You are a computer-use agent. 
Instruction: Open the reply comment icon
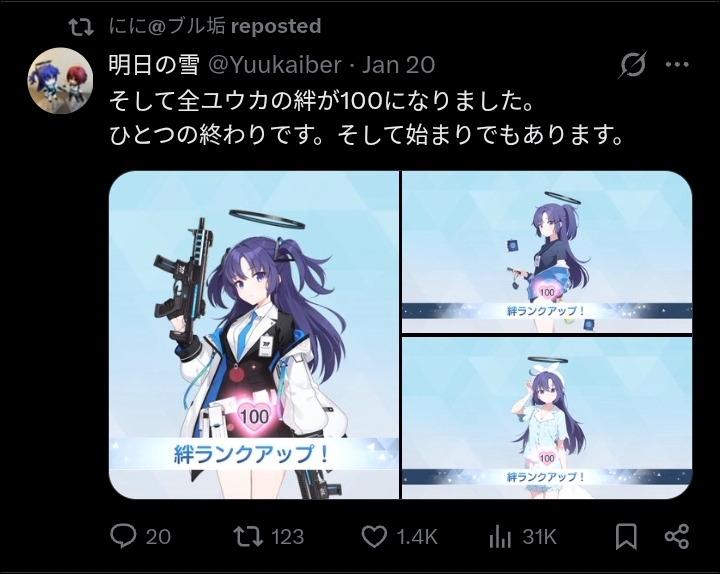123,536
